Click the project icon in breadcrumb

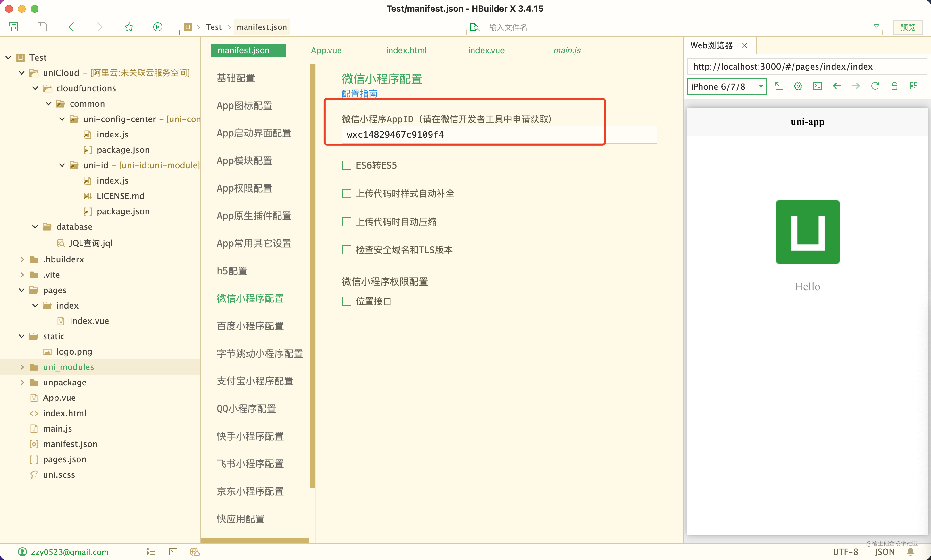coord(188,27)
